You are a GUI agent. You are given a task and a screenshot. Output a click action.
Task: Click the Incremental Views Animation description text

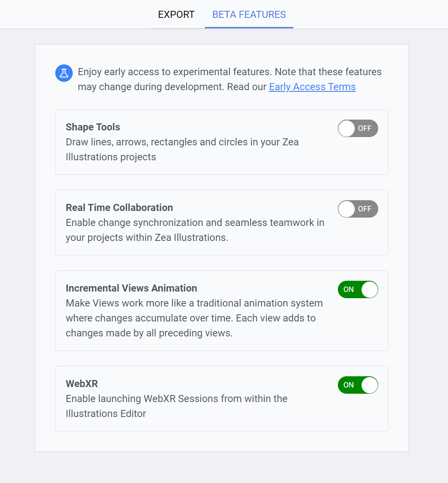194,318
